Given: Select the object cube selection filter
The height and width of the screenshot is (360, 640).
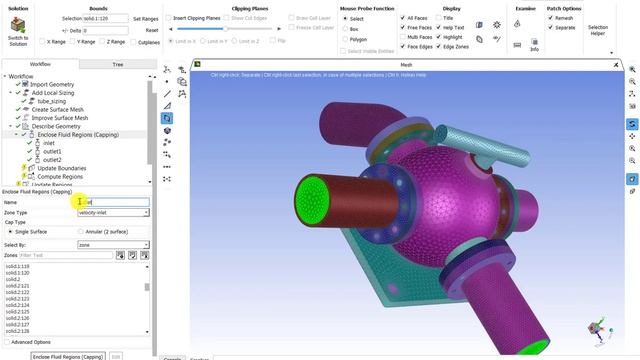Looking at the screenshot, I should pos(167,131).
